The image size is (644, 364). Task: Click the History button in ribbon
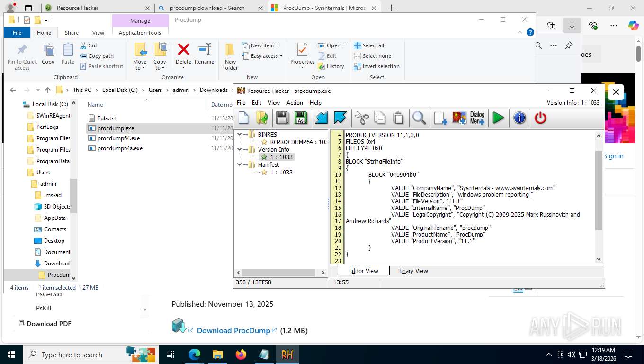tap(331, 66)
